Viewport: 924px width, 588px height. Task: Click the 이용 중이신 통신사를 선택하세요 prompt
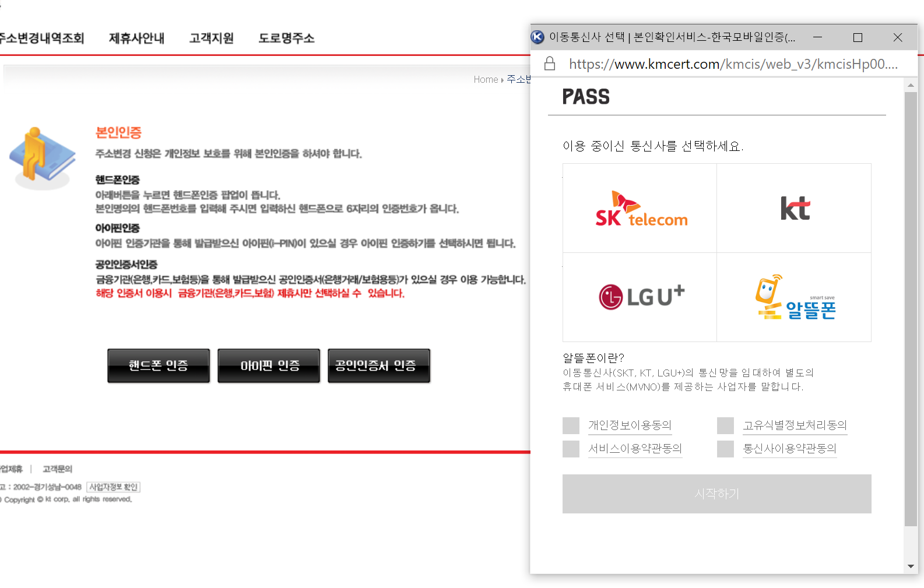click(653, 146)
